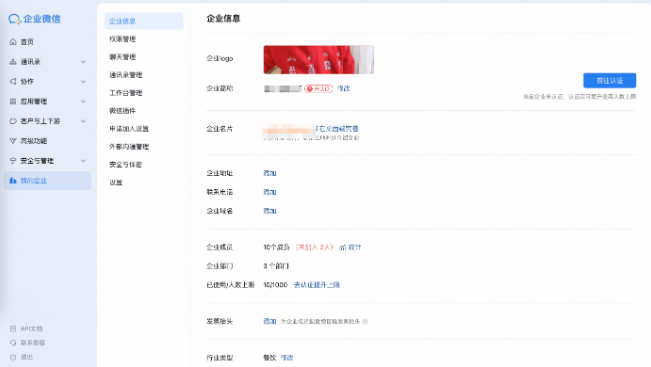Select 我的企业 in the sidebar
This screenshot has width=651, height=367.
[47, 181]
